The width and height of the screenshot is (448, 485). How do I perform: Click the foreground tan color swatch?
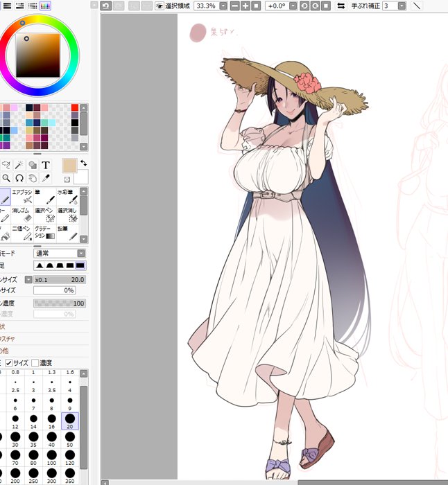[69, 166]
